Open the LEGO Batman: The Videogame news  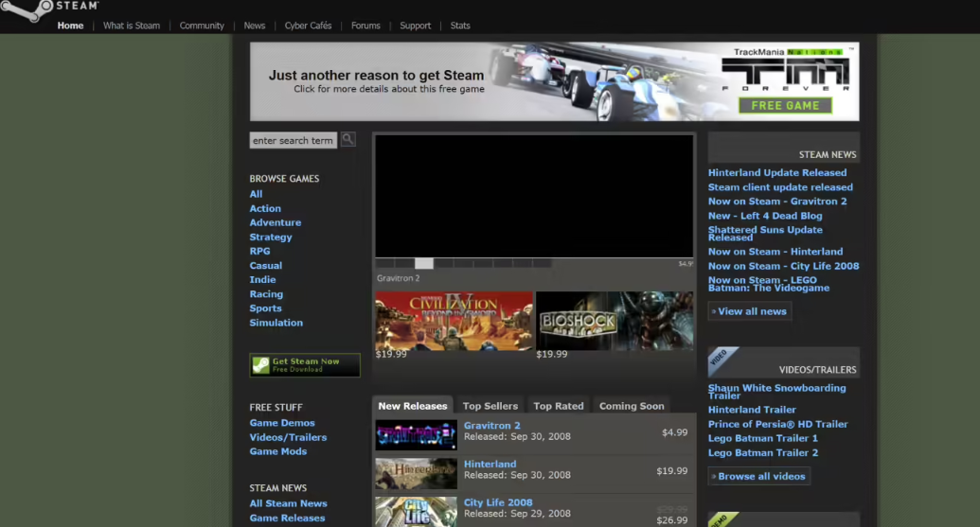coord(769,284)
